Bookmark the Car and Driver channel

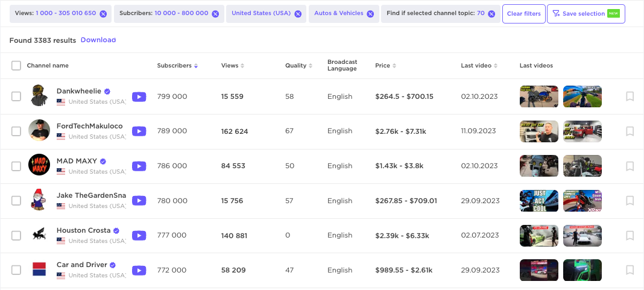(630, 271)
